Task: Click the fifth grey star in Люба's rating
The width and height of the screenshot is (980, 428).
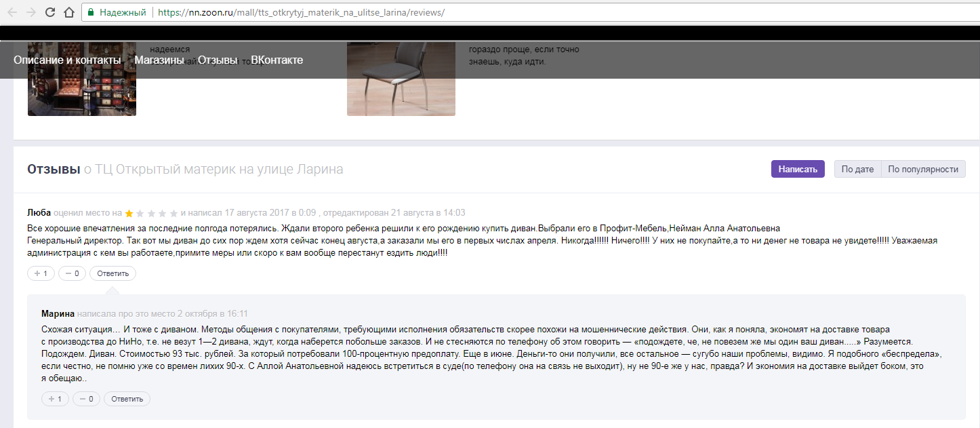Action: [173, 213]
